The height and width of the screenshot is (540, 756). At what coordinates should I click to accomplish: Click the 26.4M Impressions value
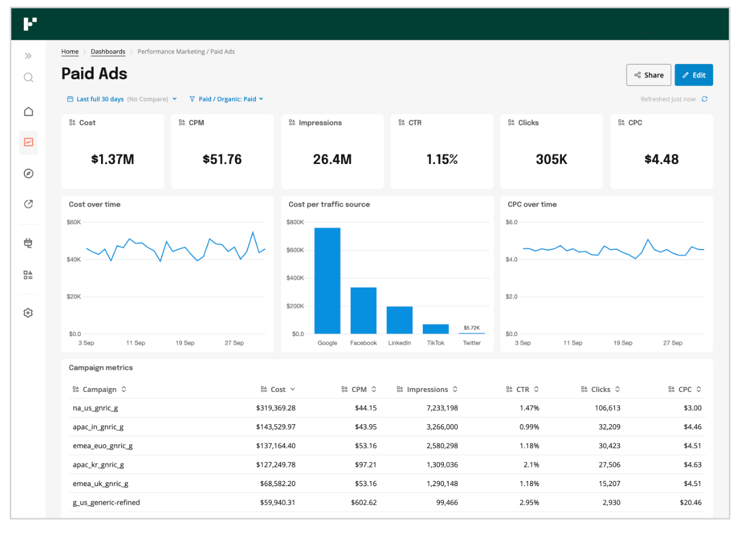[333, 159]
